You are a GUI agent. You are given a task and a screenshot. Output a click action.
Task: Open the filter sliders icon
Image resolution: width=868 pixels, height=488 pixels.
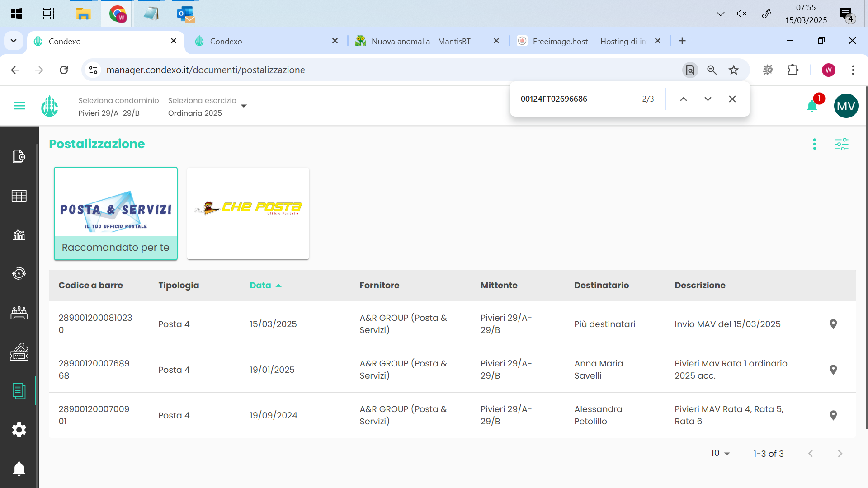(x=842, y=144)
